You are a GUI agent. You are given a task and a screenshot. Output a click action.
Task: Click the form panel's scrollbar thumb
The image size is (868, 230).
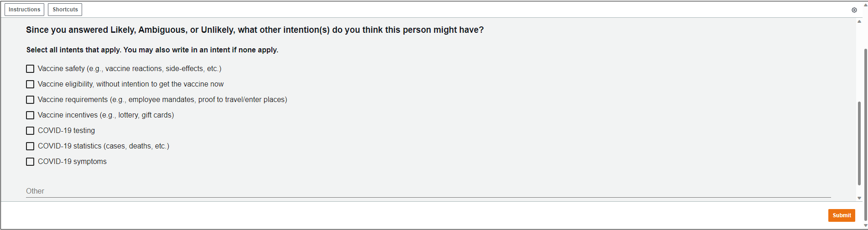coord(859,143)
